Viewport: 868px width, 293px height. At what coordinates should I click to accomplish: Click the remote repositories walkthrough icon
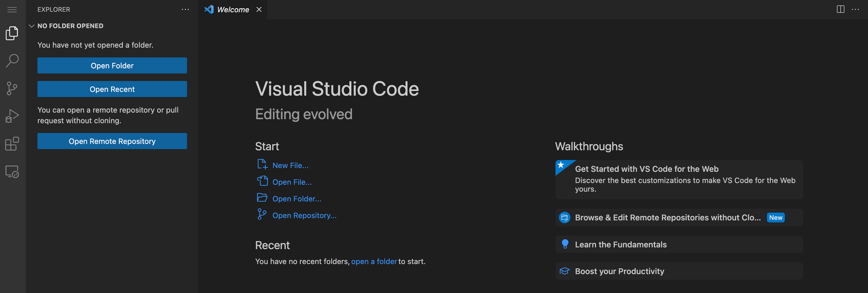tap(565, 218)
